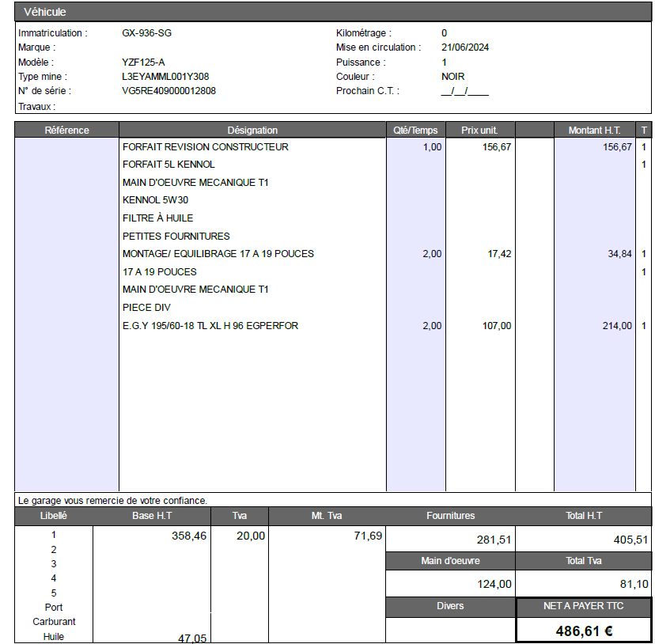Select the FORFAIT REVISION CONSTRUCTEUR line
The width and height of the screenshot is (655, 644).
(206, 147)
